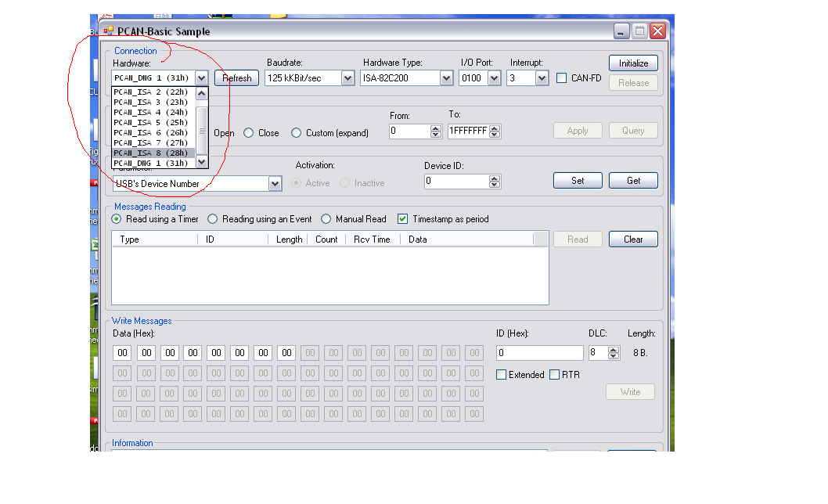Screen dimensions: 828x504
Task: Uncheck Timestamp as period checkbox
Action: pyautogui.click(x=402, y=219)
